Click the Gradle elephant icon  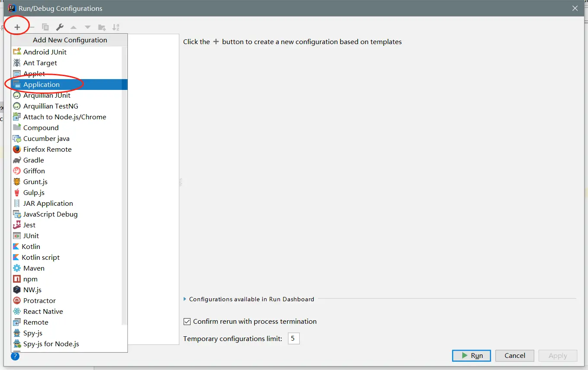click(17, 160)
